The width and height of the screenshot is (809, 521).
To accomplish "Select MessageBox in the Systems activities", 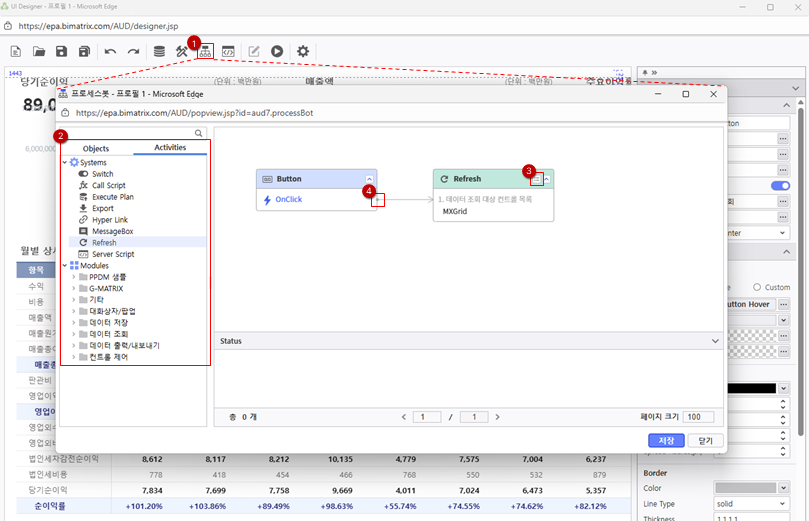I will (111, 231).
